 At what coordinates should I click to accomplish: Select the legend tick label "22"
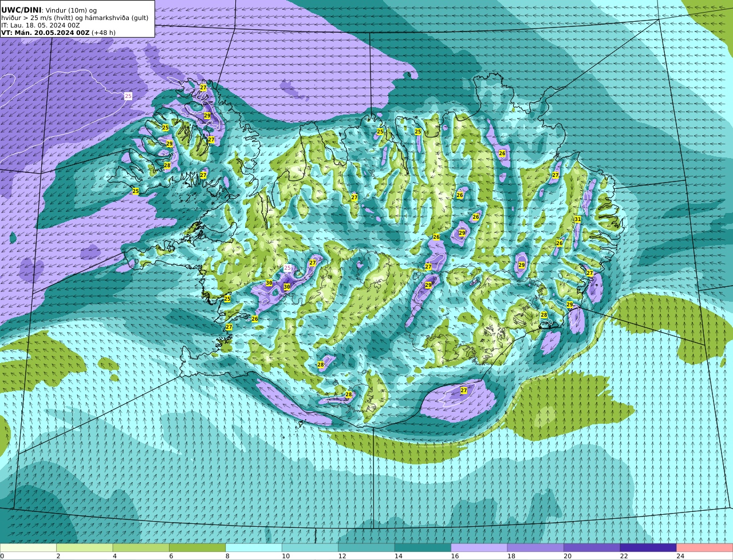click(x=624, y=556)
